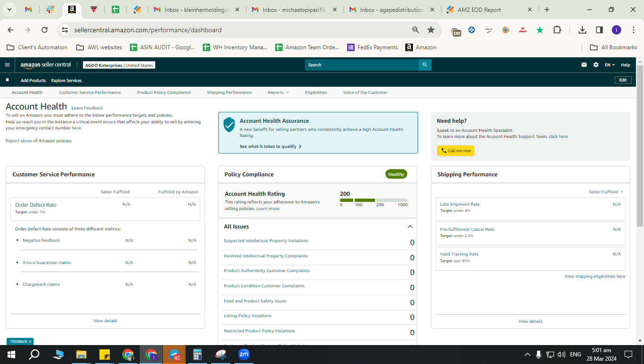The height and width of the screenshot is (364, 644).
Task: Open the Client's Automation bookmark folder
Action: coord(37,47)
